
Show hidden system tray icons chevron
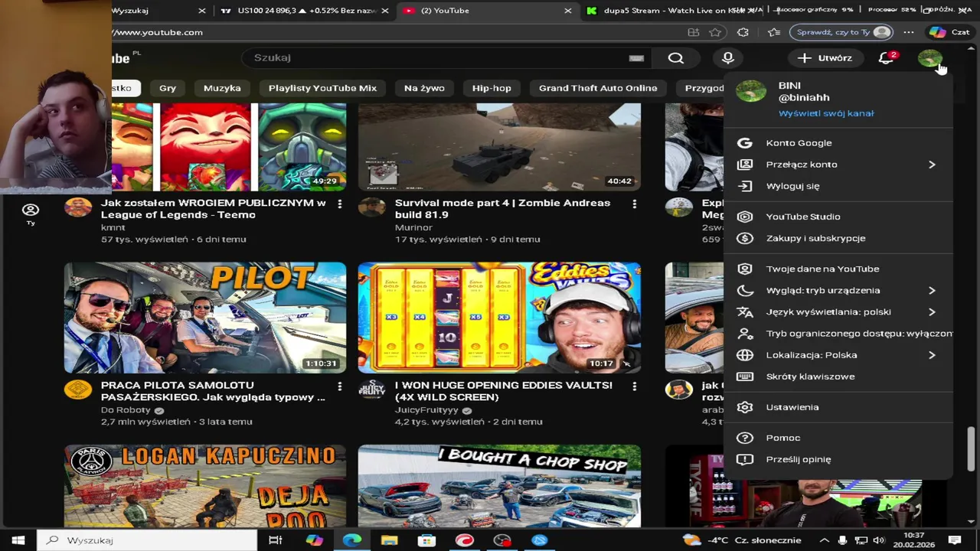(825, 540)
